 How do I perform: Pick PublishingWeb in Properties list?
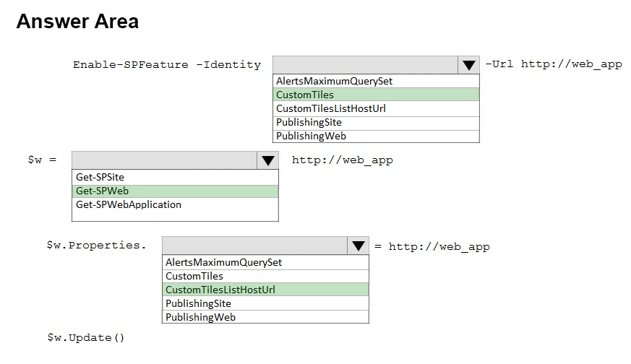point(265,317)
